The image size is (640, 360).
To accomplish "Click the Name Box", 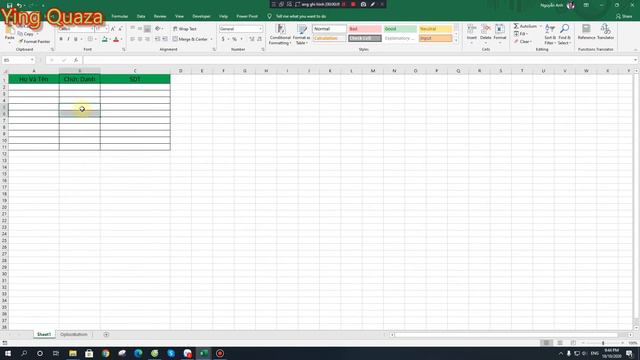I will tap(18, 60).
